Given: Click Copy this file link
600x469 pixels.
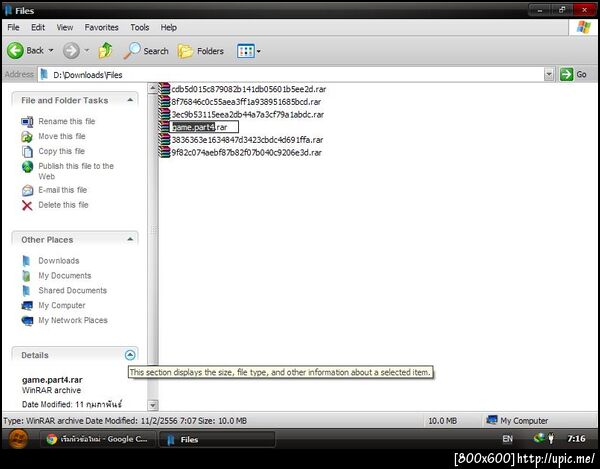Looking at the screenshot, I should tap(61, 151).
